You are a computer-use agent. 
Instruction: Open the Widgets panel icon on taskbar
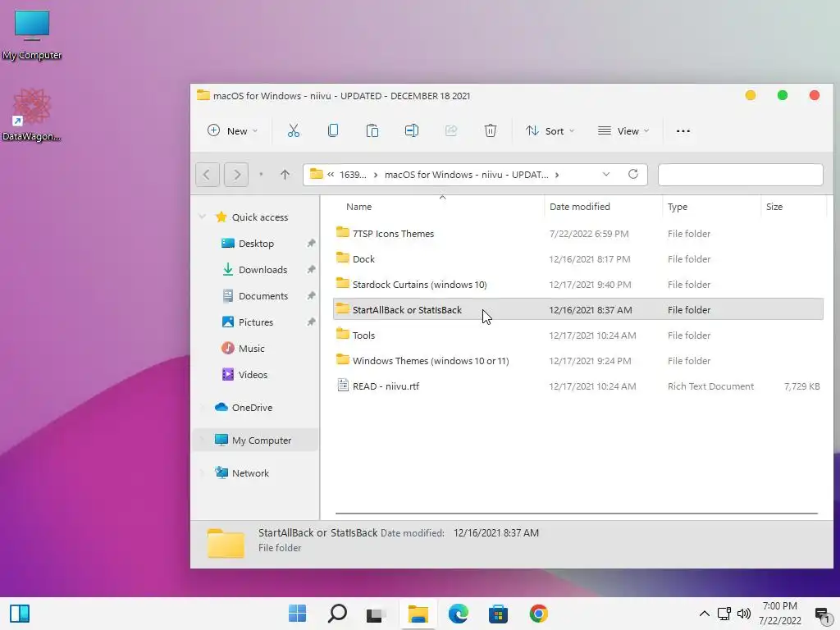[x=20, y=614]
